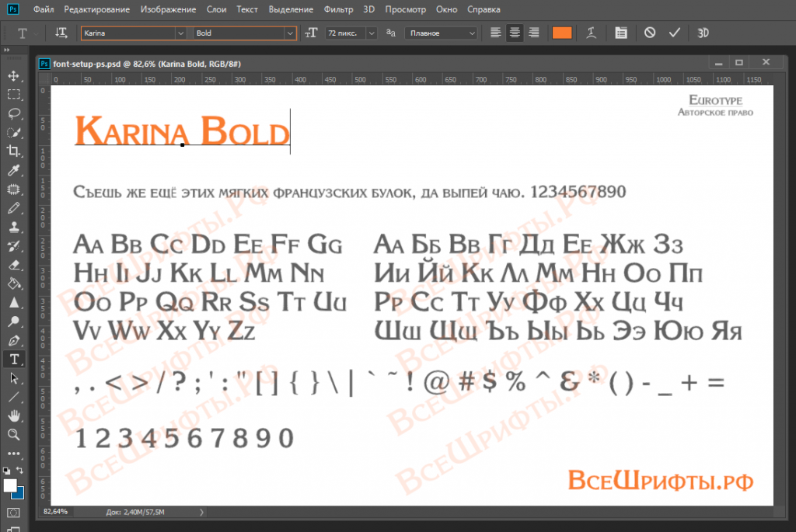Select the Horizontal Type tool in toolbox

tap(14, 359)
